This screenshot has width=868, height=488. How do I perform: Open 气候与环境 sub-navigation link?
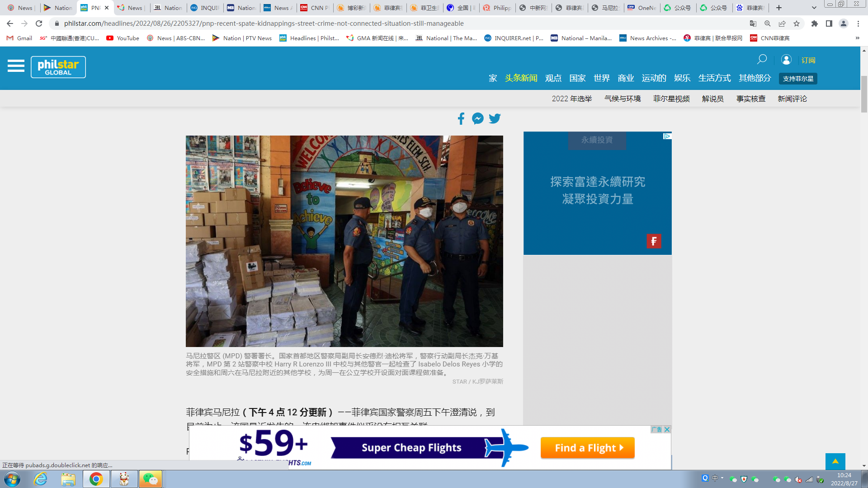click(623, 99)
